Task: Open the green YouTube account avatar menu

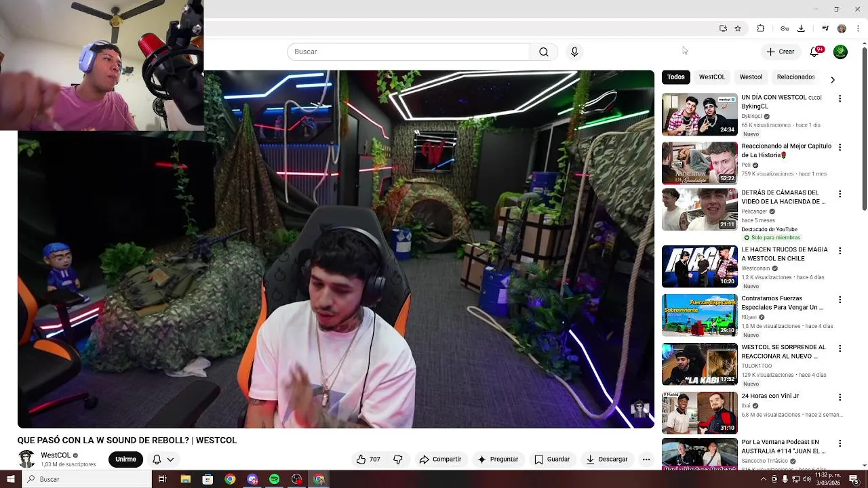Action: (x=840, y=52)
